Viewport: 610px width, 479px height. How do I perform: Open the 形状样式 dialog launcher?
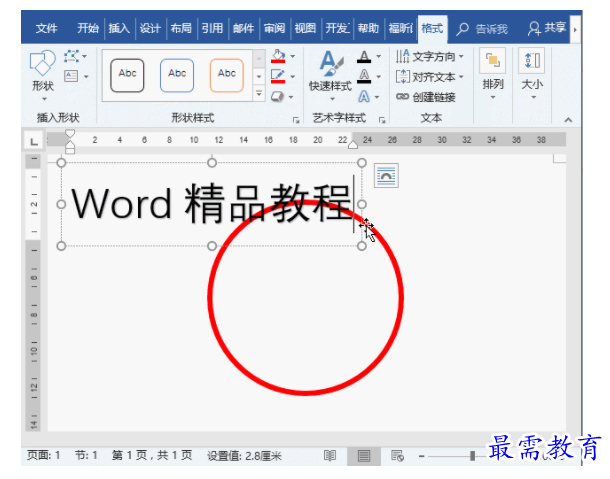coord(296,120)
